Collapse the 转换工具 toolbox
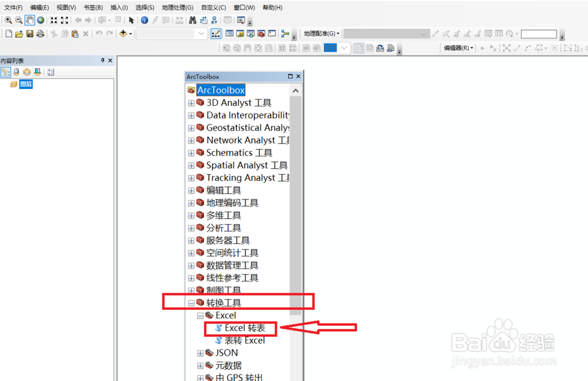588x381 pixels. 191,303
